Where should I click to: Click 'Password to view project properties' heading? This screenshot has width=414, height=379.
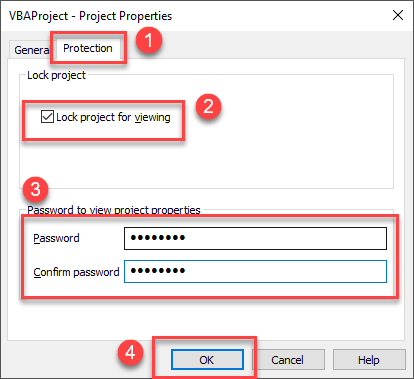[x=114, y=210]
